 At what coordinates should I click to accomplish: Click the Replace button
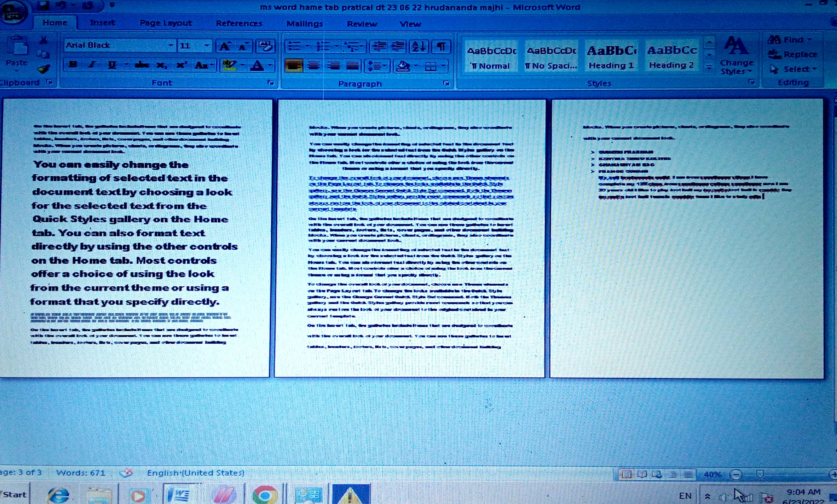pos(793,54)
